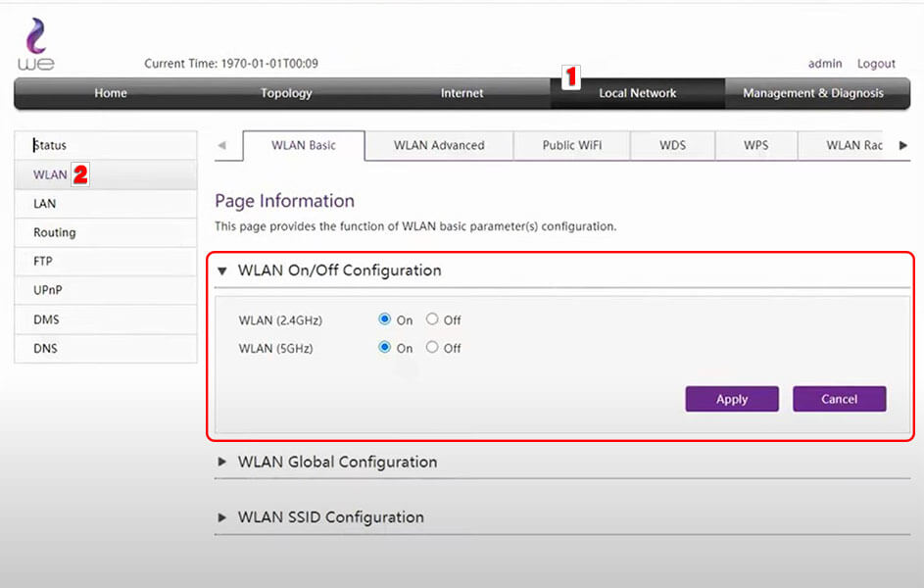Switch to the WLAN Advanced tab
This screenshot has width=924, height=588.
point(438,144)
